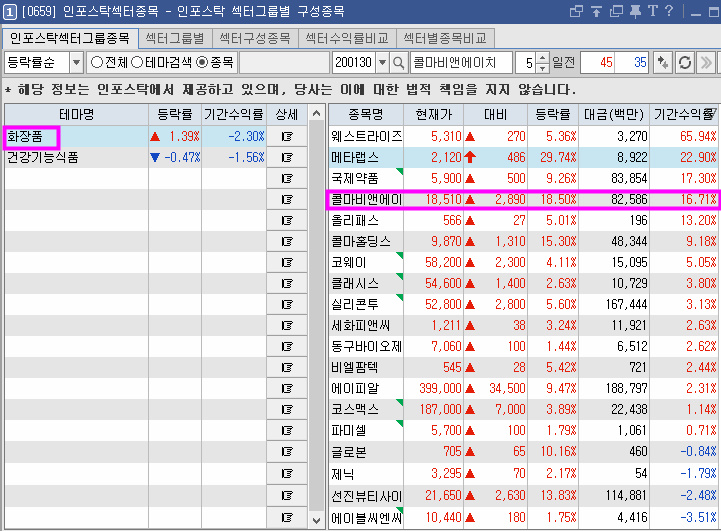721x531 pixels.
Task: Click 대비 column header
Action: point(495,114)
